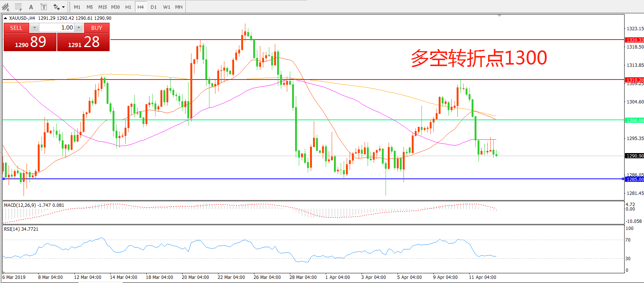This screenshot has width=644, height=283.
Task: Click the Arrows objects icon
Action: click(56, 7)
